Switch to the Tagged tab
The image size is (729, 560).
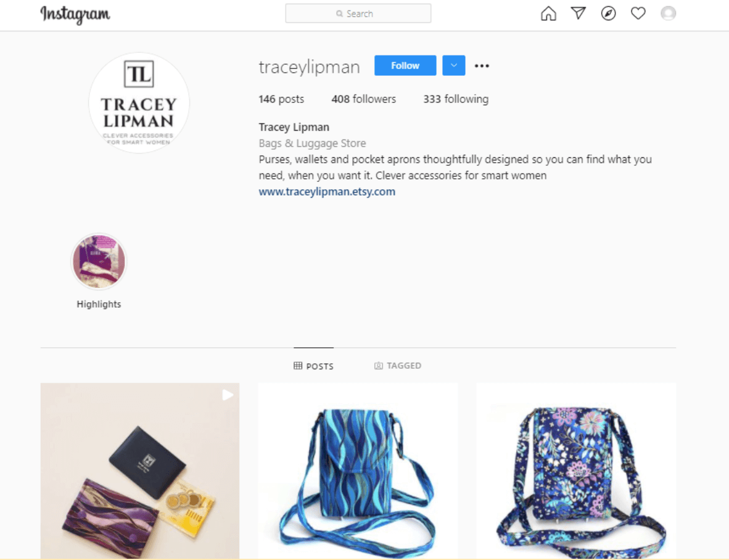(x=398, y=366)
